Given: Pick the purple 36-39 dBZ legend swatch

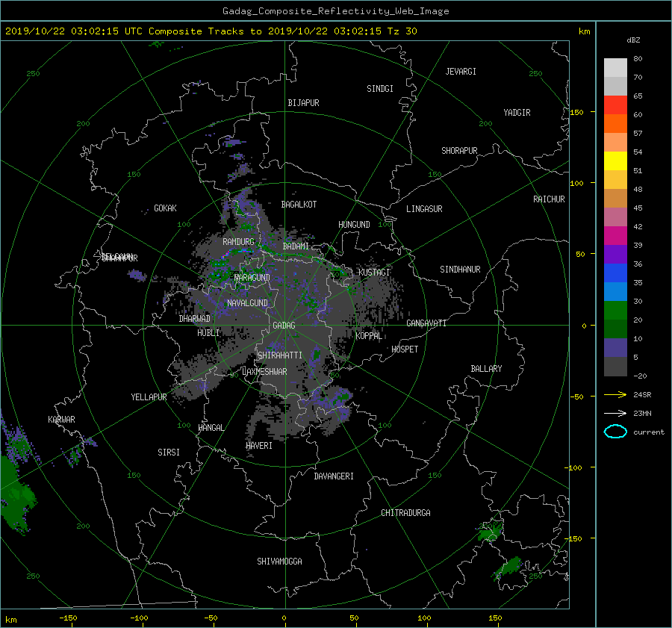Looking at the screenshot, I should click(x=615, y=254).
